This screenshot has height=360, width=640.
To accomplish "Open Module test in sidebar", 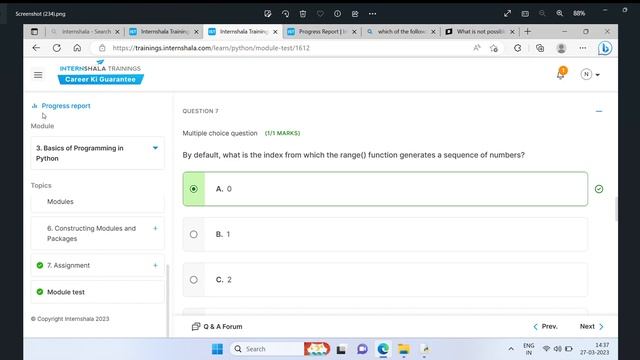I will (98, 292).
